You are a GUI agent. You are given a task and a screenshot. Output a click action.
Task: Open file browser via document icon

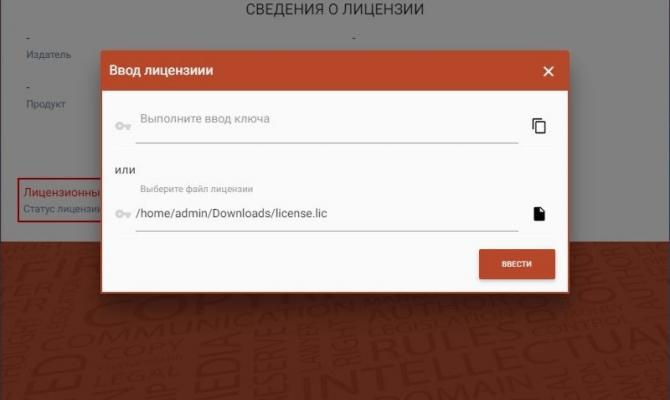pos(539,214)
